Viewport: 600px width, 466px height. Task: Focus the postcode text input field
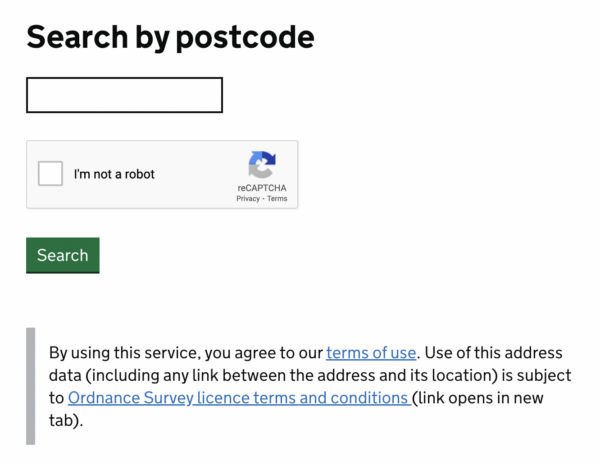(124, 95)
